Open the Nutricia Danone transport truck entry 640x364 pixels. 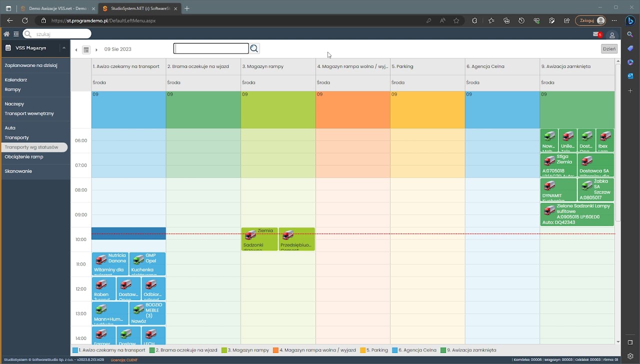pos(110,264)
